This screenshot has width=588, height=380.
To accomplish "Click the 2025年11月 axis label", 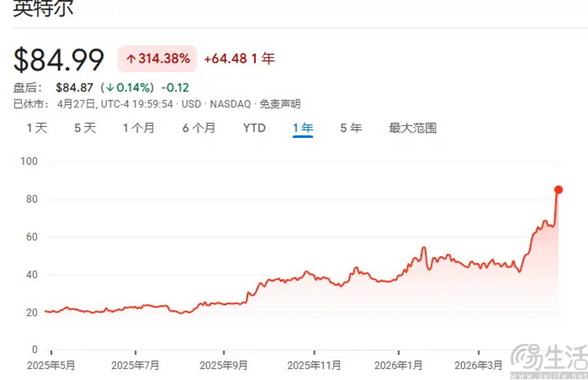I will pos(314,365).
